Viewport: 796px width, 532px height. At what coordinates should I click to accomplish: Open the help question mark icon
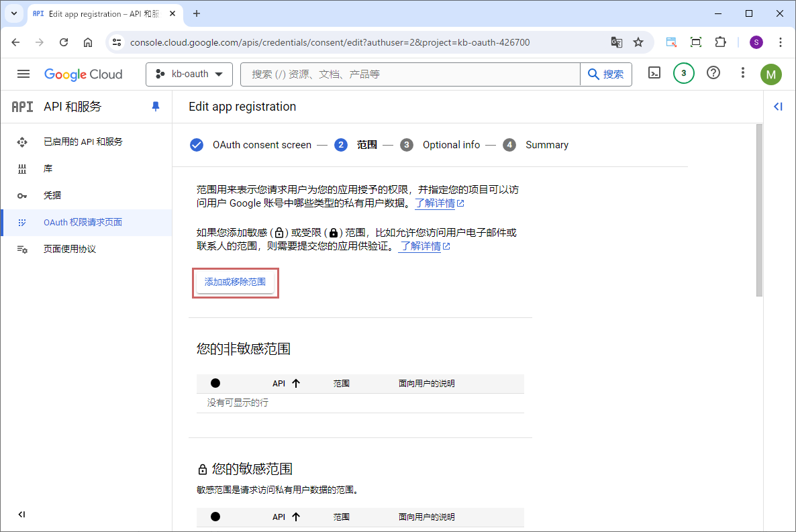coord(713,73)
